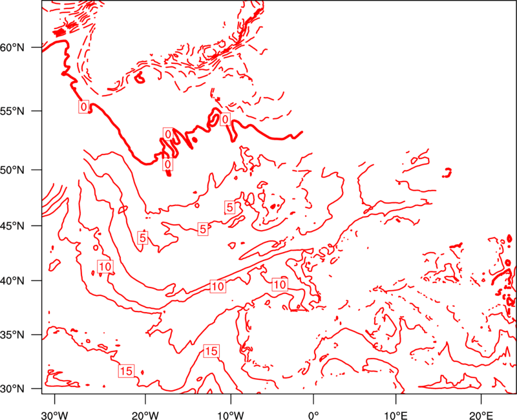Viewport: 517px width, 420px height.
Task: Click the westernmost boxed '10' contour label
Action: point(105,266)
